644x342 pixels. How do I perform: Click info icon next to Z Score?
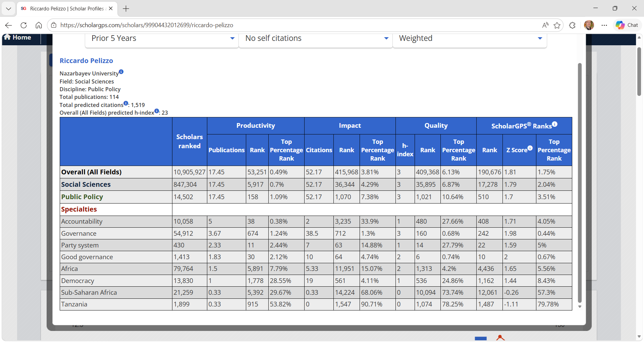[530, 148]
